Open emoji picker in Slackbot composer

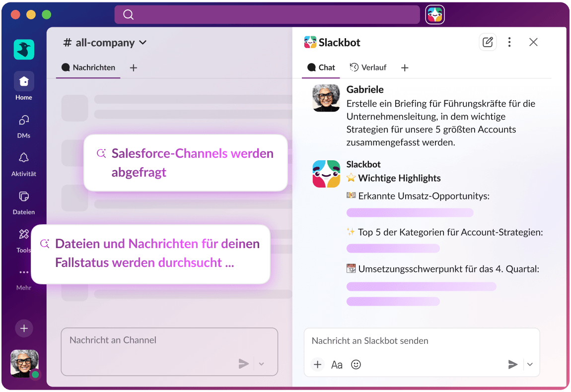pos(356,364)
